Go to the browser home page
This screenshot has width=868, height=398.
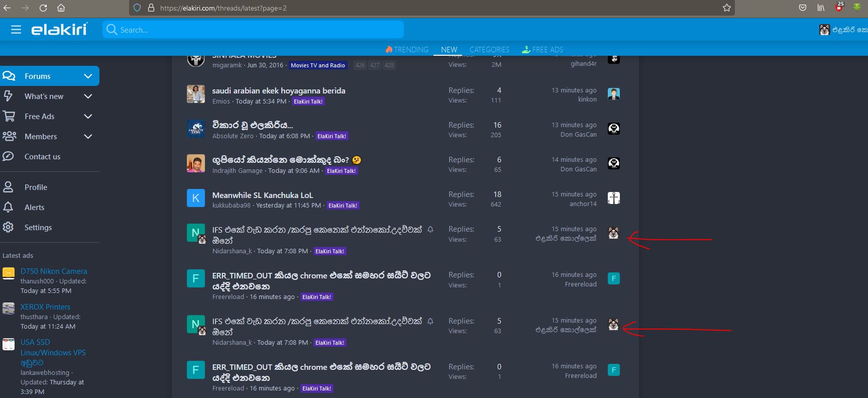61,8
